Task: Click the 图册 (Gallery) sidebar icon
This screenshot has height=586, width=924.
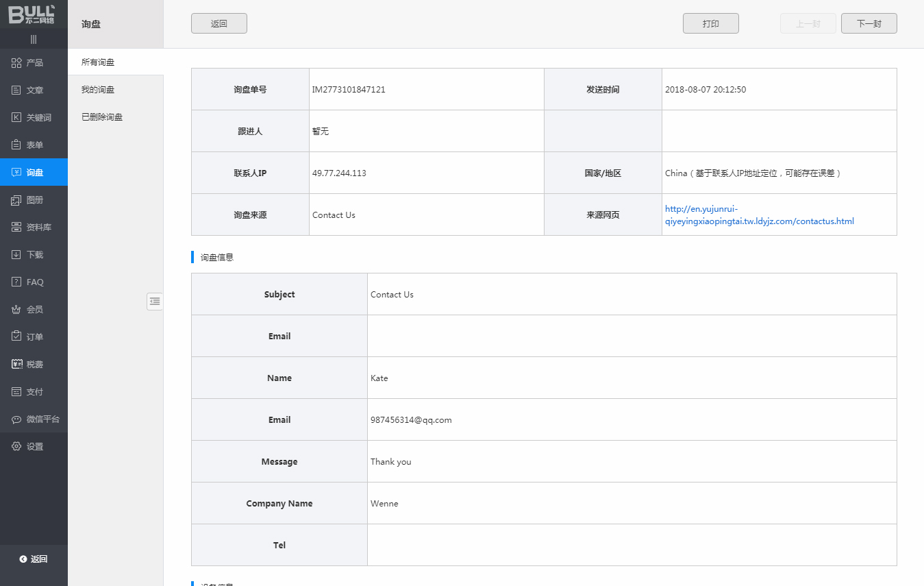Action: 17,200
